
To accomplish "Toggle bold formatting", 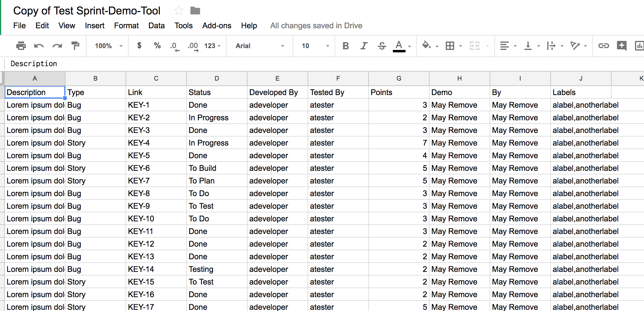I will [x=346, y=46].
